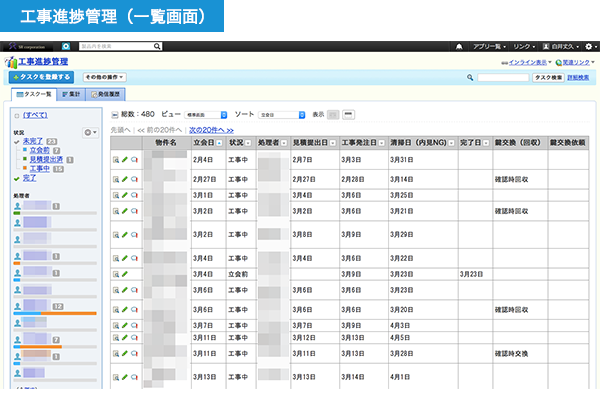
Task: Switch to the 集計 tab
Action: tap(71, 94)
